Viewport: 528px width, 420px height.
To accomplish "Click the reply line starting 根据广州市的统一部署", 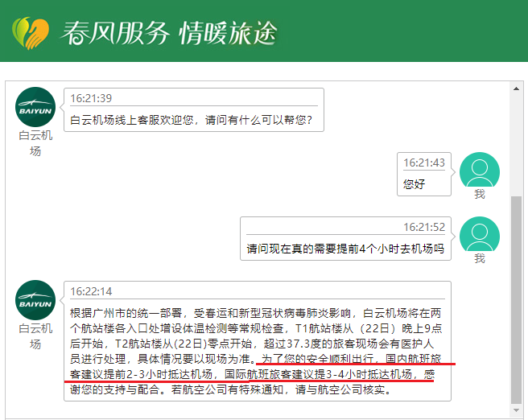I will (256, 313).
